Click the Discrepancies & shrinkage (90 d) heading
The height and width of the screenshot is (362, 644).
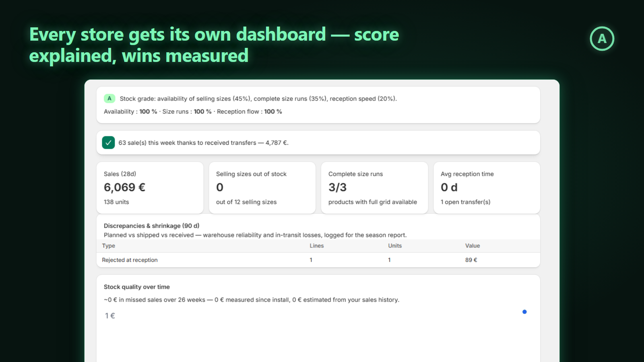click(x=152, y=226)
